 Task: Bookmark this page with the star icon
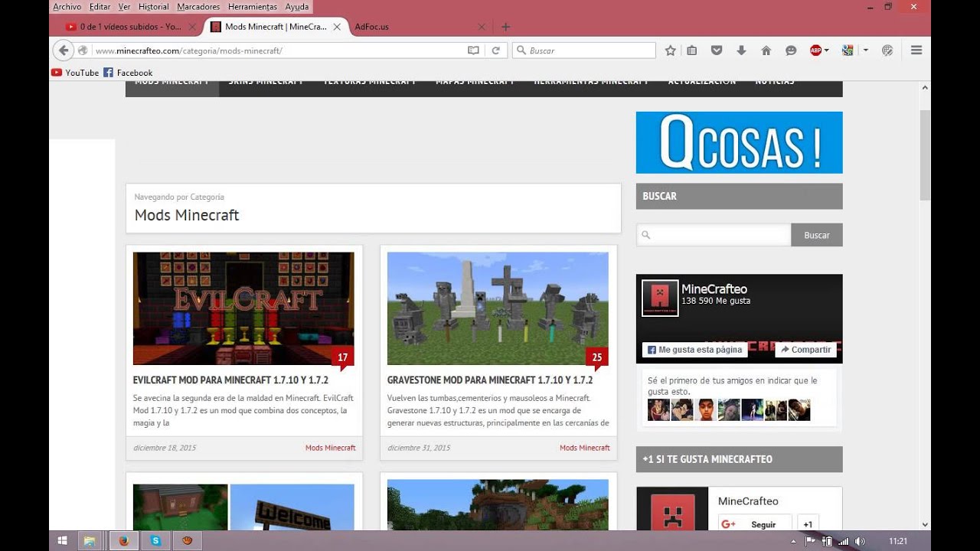[x=671, y=51]
